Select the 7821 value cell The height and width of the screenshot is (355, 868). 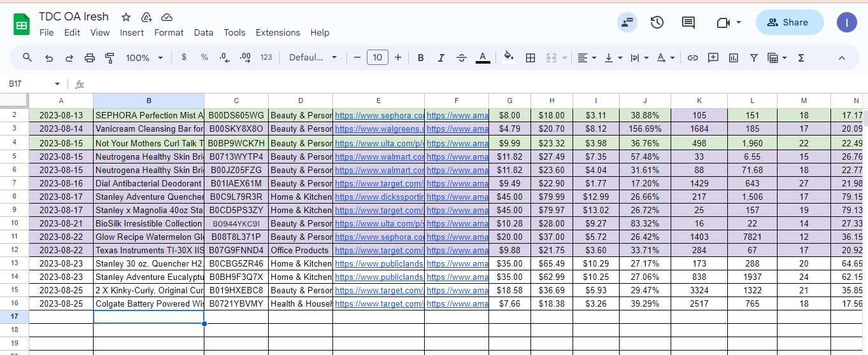(752, 237)
